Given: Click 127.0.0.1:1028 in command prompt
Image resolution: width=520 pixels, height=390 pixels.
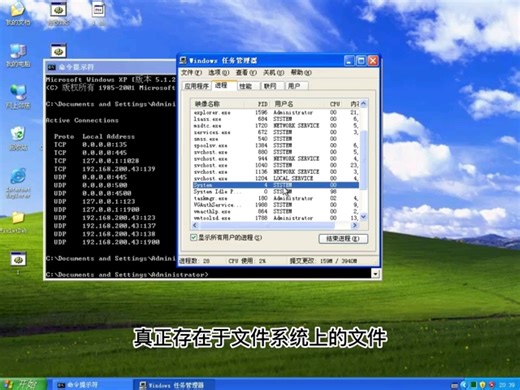Looking at the screenshot, I should pyautogui.click(x=111, y=161).
